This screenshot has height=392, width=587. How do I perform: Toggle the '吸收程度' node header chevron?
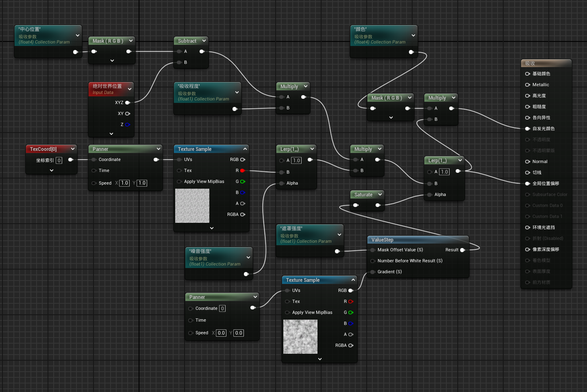tap(237, 92)
